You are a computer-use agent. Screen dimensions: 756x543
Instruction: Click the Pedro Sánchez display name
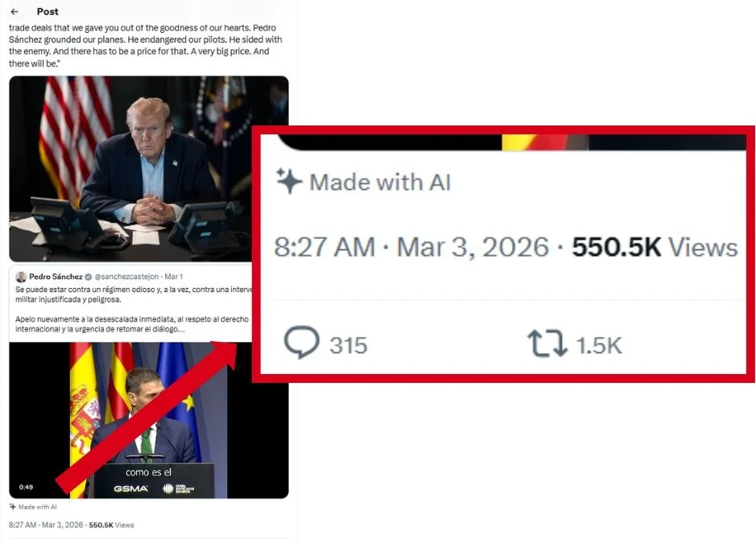click(56, 277)
